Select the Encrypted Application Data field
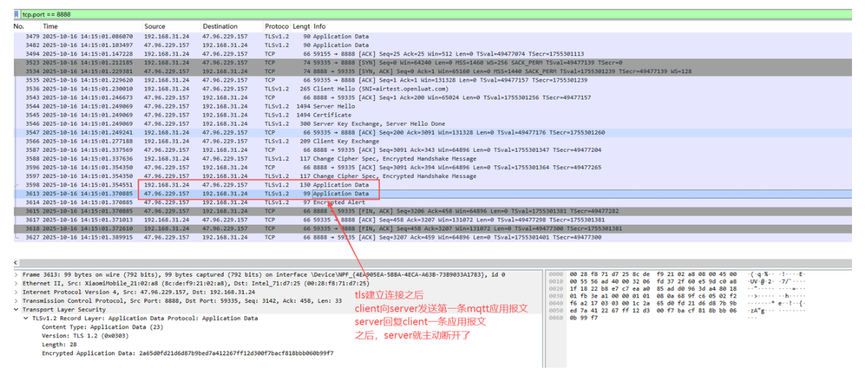The height and width of the screenshot is (383, 868). [x=188, y=352]
